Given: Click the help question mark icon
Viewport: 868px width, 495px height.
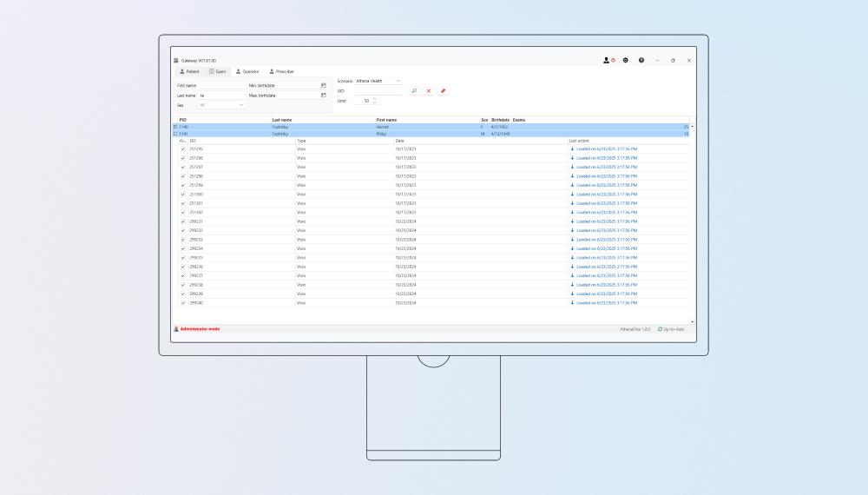Looking at the screenshot, I should pyautogui.click(x=641, y=61).
